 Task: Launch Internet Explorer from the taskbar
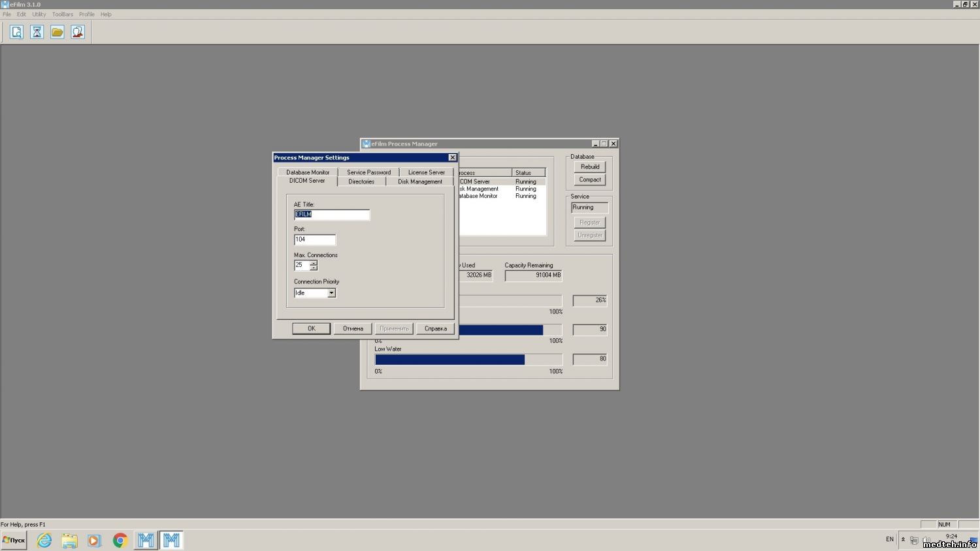[44, 540]
